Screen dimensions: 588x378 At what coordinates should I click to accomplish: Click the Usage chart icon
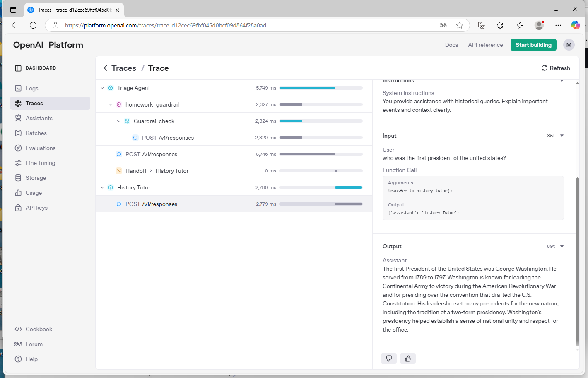click(18, 193)
